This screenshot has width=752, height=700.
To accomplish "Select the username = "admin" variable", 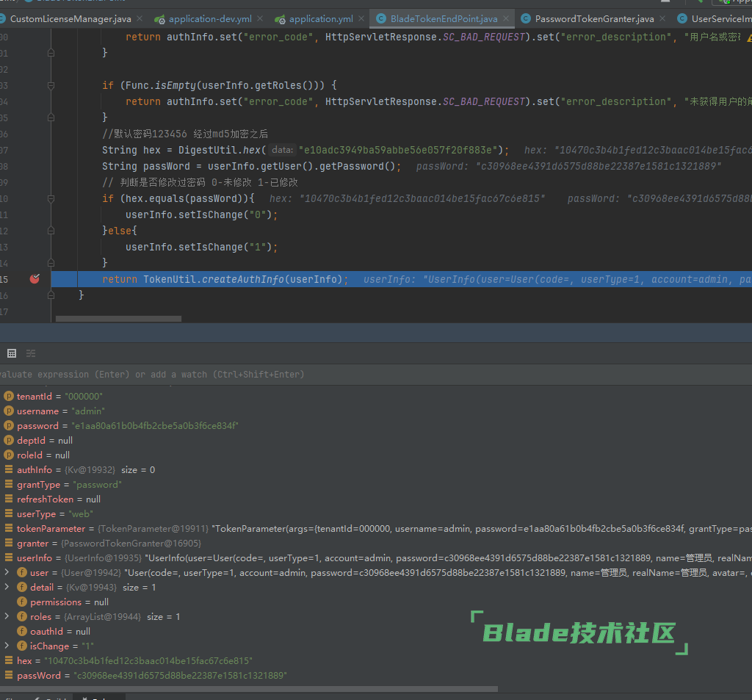I will [x=376, y=411].
